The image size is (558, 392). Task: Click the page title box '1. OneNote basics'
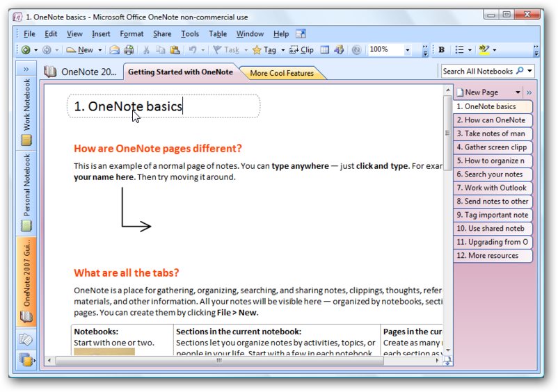tap(164, 106)
